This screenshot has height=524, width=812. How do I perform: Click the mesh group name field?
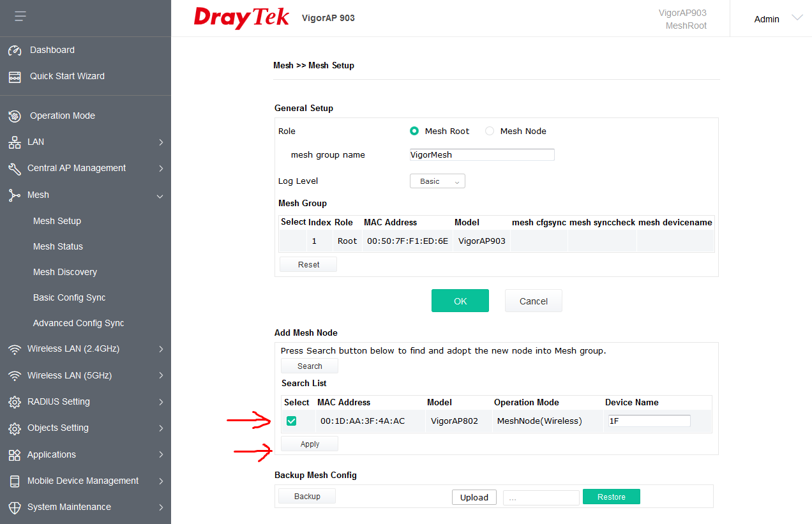(482, 154)
